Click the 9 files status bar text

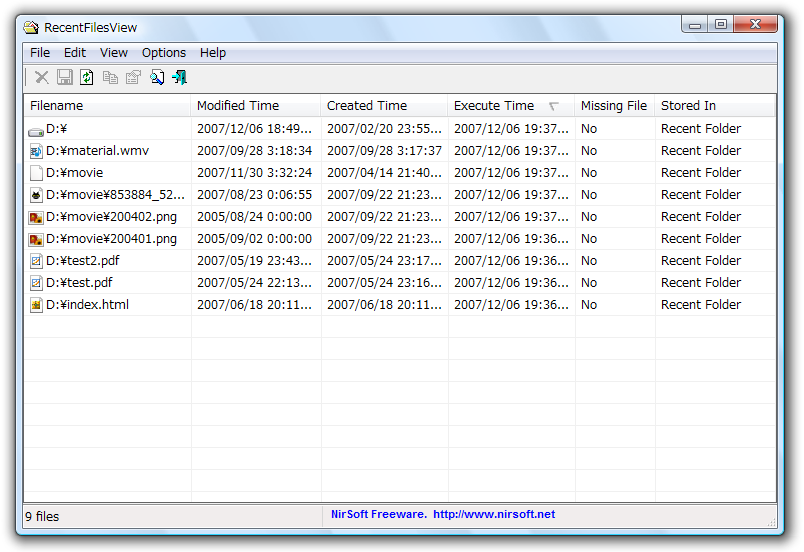(42, 517)
